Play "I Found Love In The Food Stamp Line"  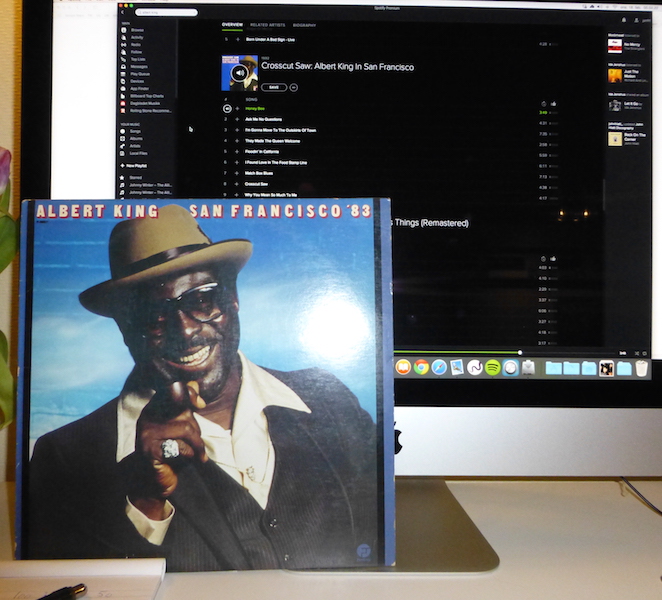pos(276,163)
